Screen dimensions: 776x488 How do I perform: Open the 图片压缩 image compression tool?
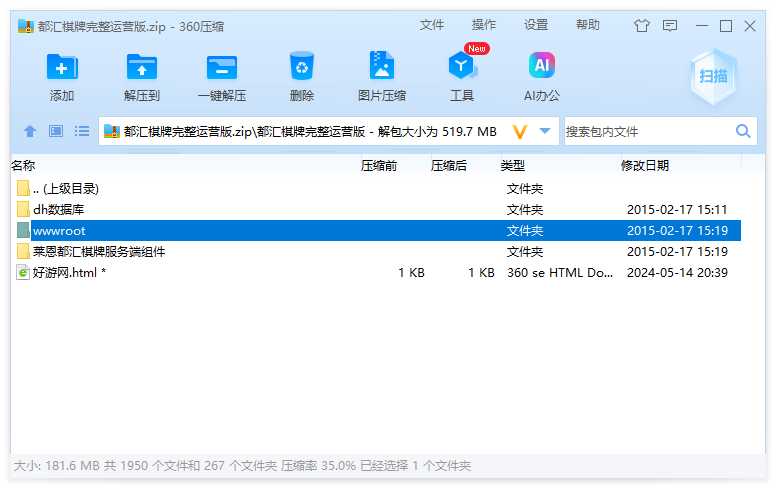pos(382,66)
